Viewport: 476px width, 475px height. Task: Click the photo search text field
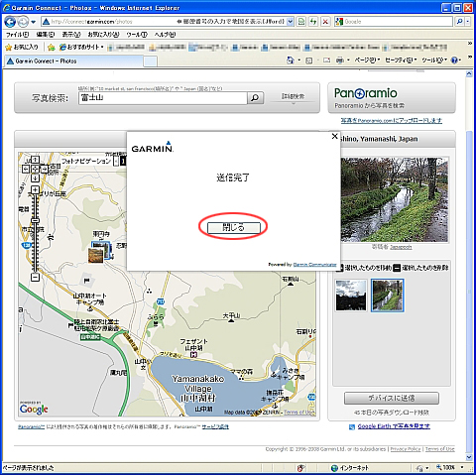(163, 98)
